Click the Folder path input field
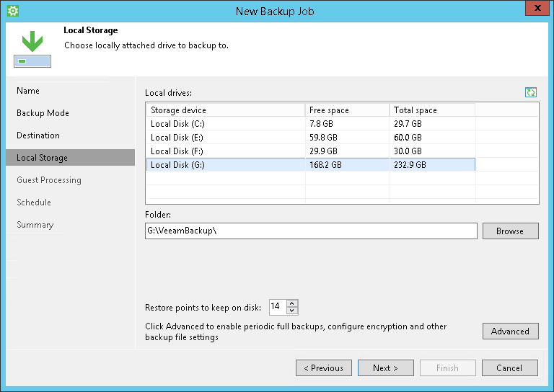 click(x=311, y=231)
